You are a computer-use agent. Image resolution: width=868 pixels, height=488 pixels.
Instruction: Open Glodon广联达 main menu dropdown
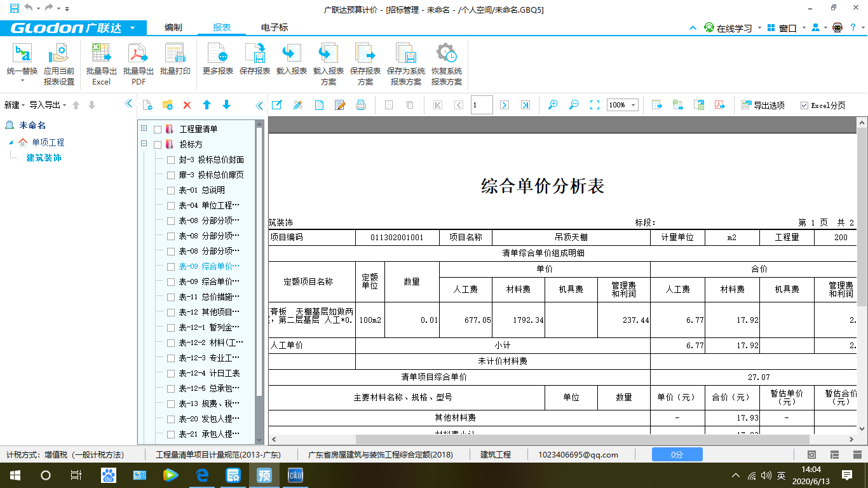pyautogui.click(x=132, y=28)
